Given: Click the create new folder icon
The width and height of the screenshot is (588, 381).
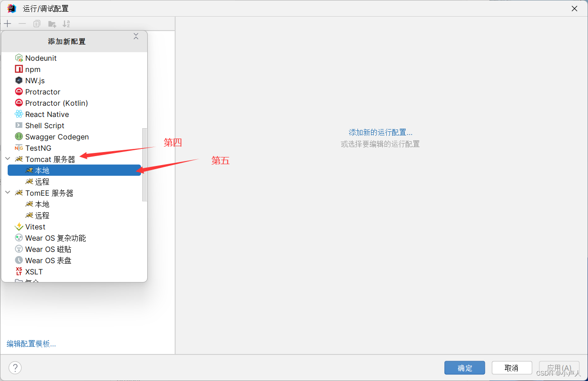Looking at the screenshot, I should [x=52, y=24].
